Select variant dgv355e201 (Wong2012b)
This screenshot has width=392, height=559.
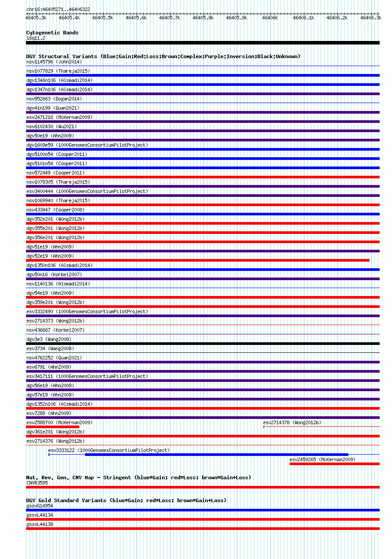pyautogui.click(x=55, y=228)
